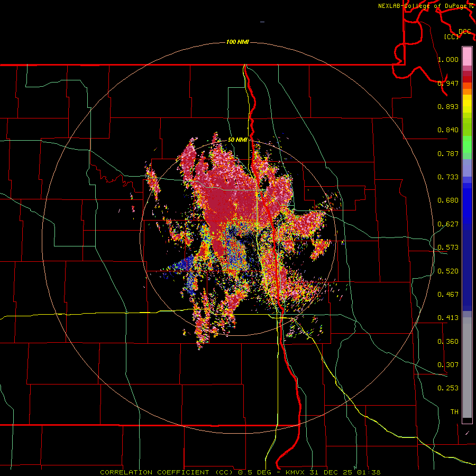Select the 0.733 scale value

coord(448,177)
